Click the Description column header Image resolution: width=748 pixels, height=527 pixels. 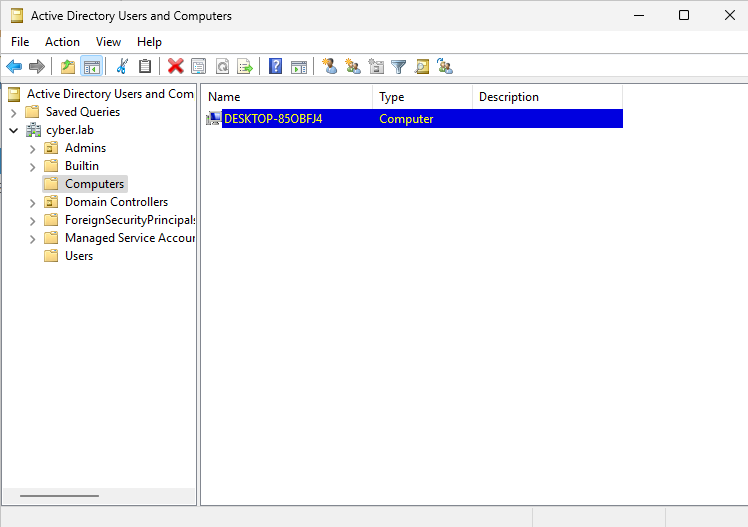[546, 97]
